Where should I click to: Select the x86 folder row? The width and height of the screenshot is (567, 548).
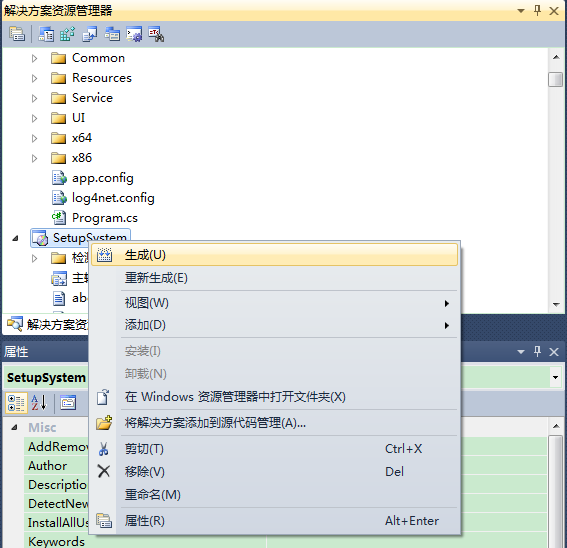point(72,158)
